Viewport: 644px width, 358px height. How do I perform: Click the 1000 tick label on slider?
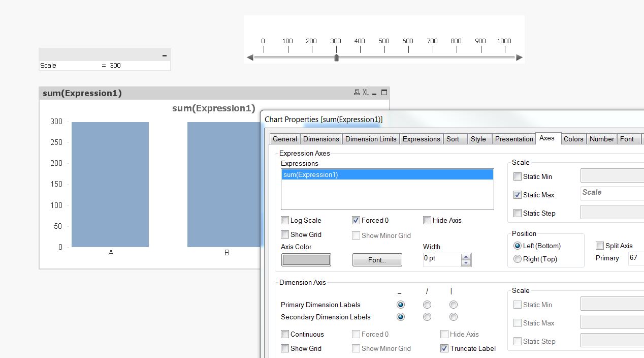point(504,41)
